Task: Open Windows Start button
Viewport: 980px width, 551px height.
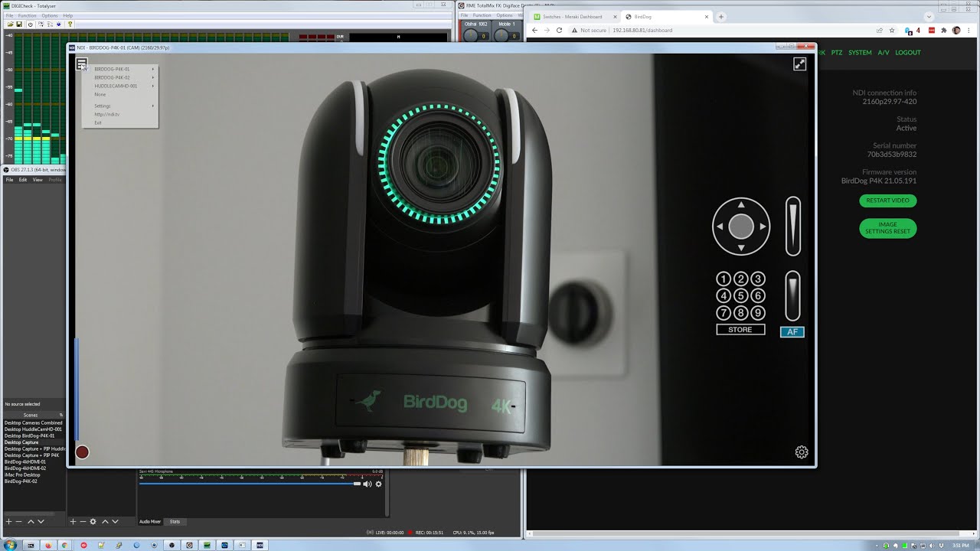Action: point(11,545)
